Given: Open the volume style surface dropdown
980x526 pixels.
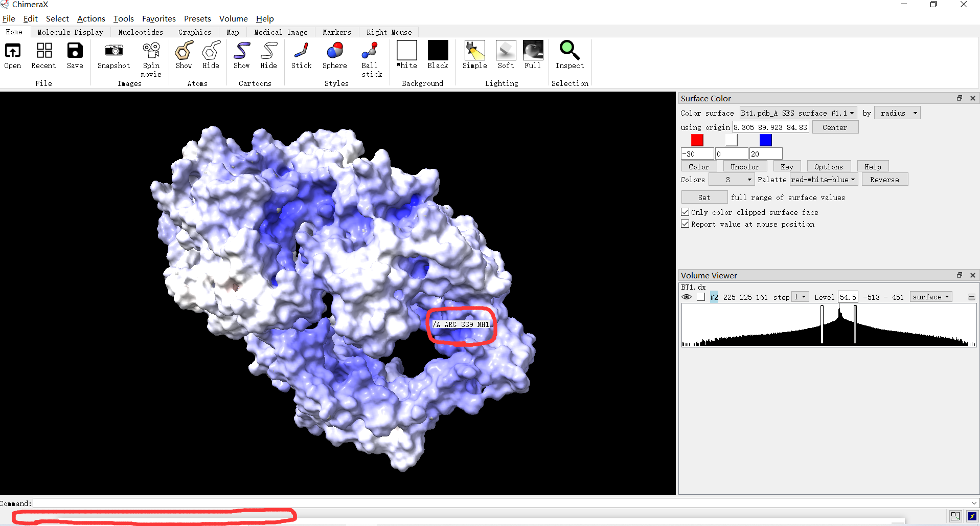Looking at the screenshot, I should (930, 297).
